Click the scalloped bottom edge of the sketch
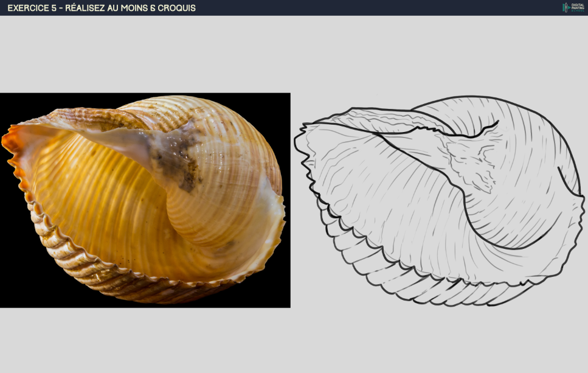Image resolution: width=588 pixels, height=373 pixels. [x=426, y=292]
